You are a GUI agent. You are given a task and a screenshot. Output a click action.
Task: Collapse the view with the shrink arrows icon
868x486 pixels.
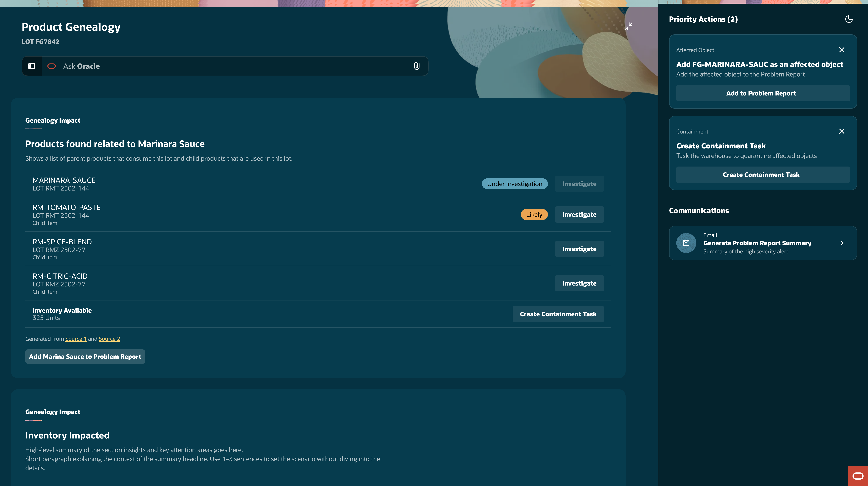pos(628,26)
